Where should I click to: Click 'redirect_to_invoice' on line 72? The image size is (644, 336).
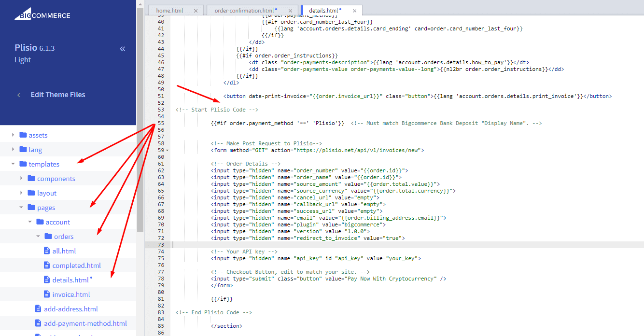(x=327, y=238)
